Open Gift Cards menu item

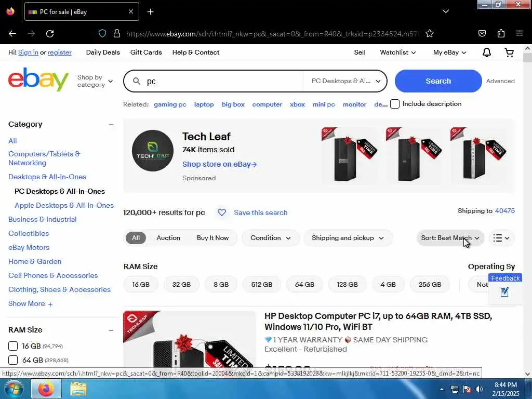tap(146, 52)
